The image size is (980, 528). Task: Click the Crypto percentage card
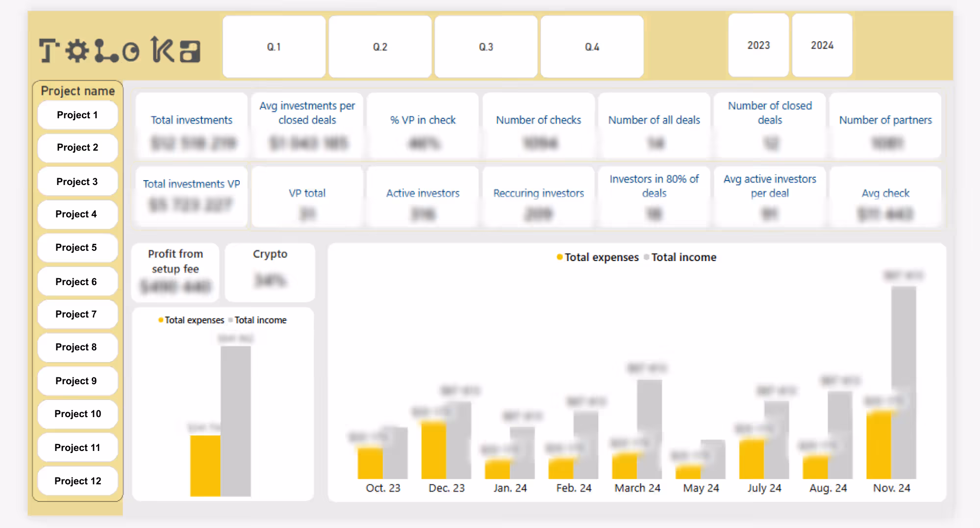(x=269, y=272)
